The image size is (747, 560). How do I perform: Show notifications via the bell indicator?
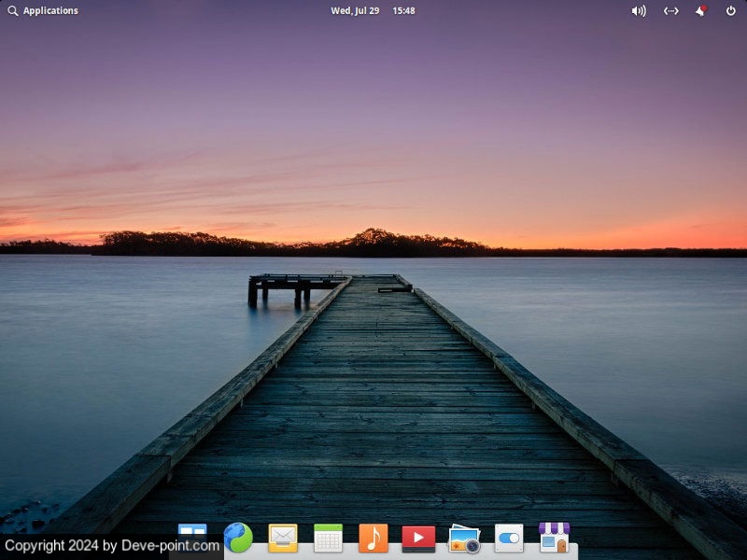(700, 11)
